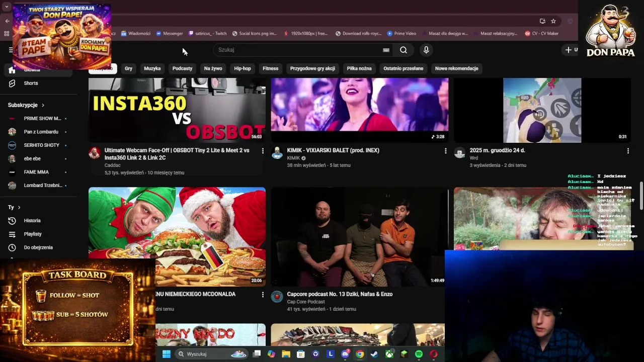Open the CV - CV Maker bookmark

click(542, 34)
